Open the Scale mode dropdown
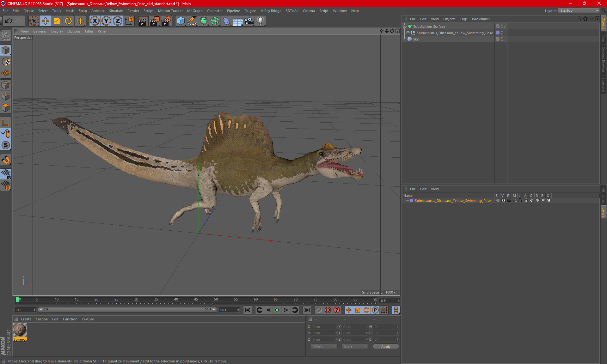This screenshot has height=364, width=607. click(x=354, y=347)
